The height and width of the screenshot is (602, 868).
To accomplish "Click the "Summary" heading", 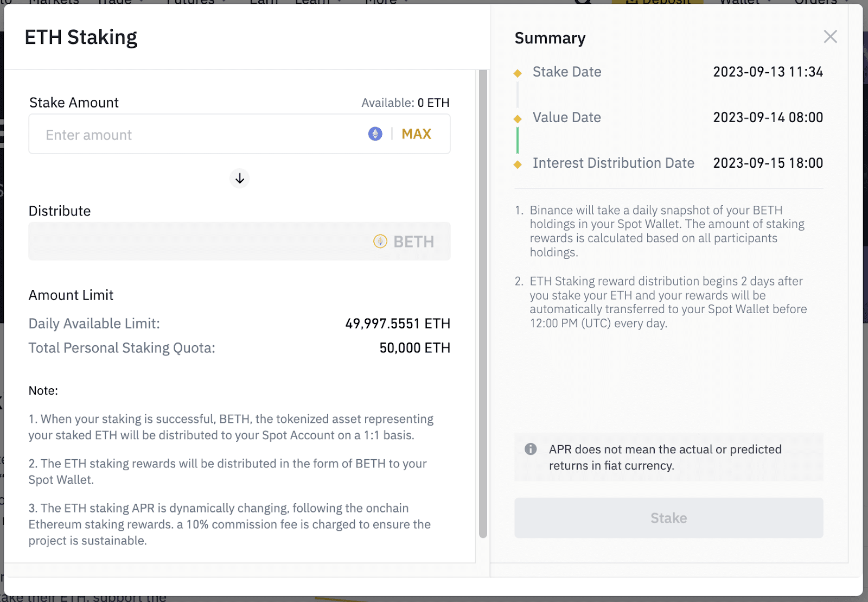I will click(x=550, y=38).
